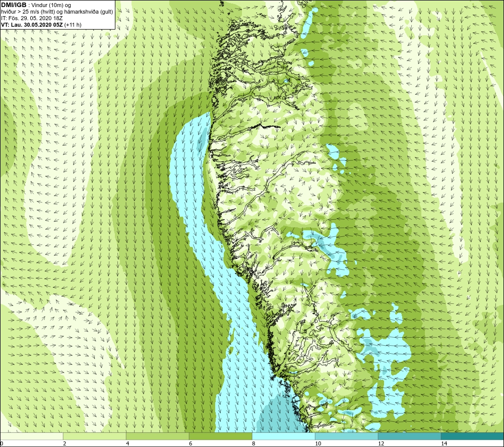504x447 pixels.
Task: Click the legend scale label "6"
Action: tap(191, 443)
